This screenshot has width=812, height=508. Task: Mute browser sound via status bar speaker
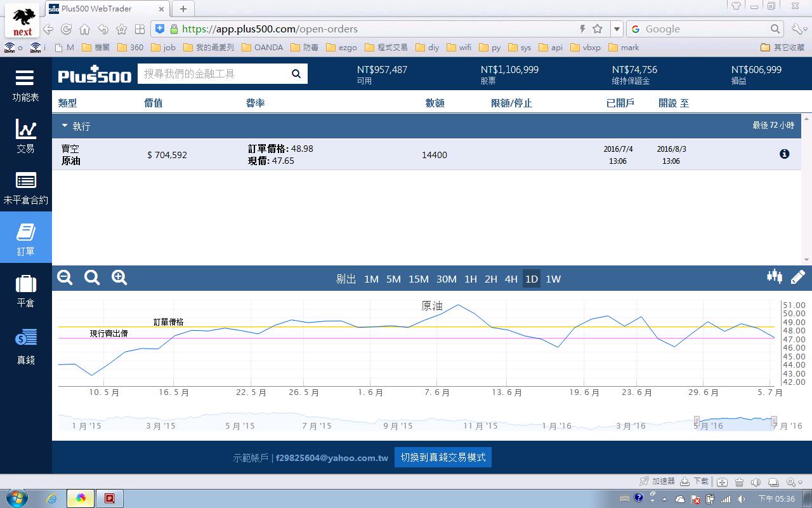756,482
